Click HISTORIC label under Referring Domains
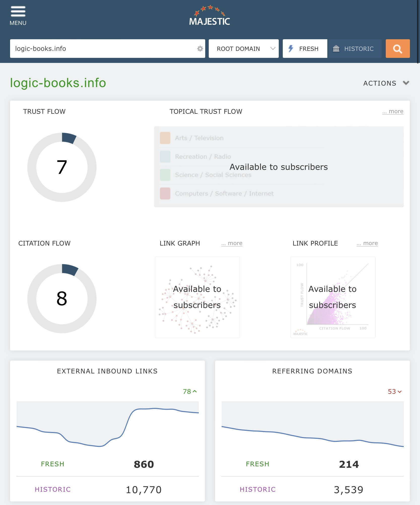Viewport: 420px width, 505px height. click(258, 490)
